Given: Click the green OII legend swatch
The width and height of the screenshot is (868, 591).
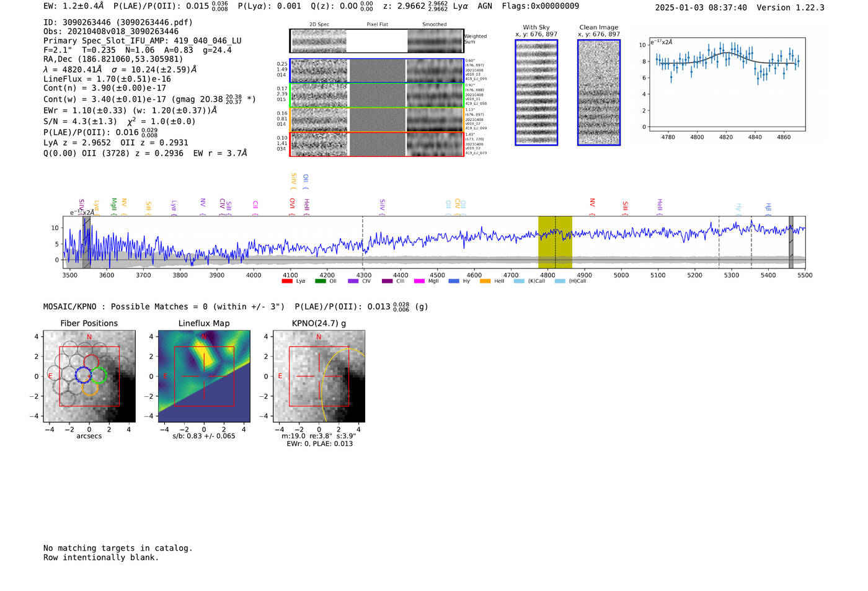Looking at the screenshot, I should (320, 281).
